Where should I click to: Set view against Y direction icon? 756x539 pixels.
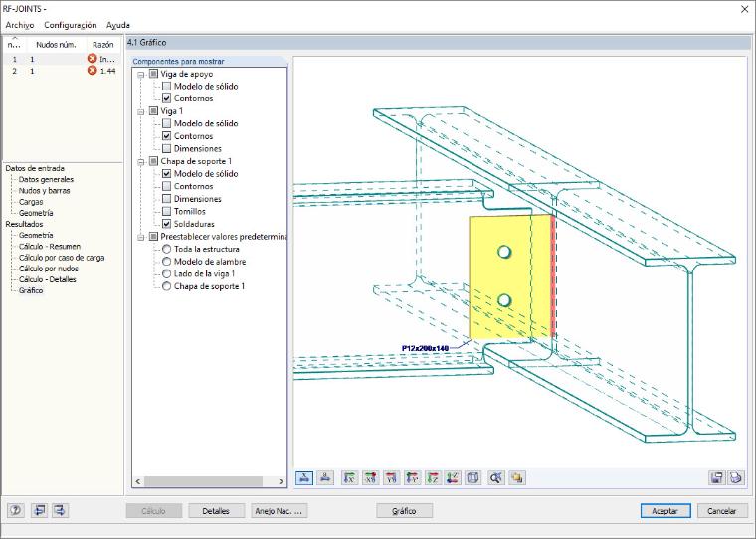[x=391, y=477]
